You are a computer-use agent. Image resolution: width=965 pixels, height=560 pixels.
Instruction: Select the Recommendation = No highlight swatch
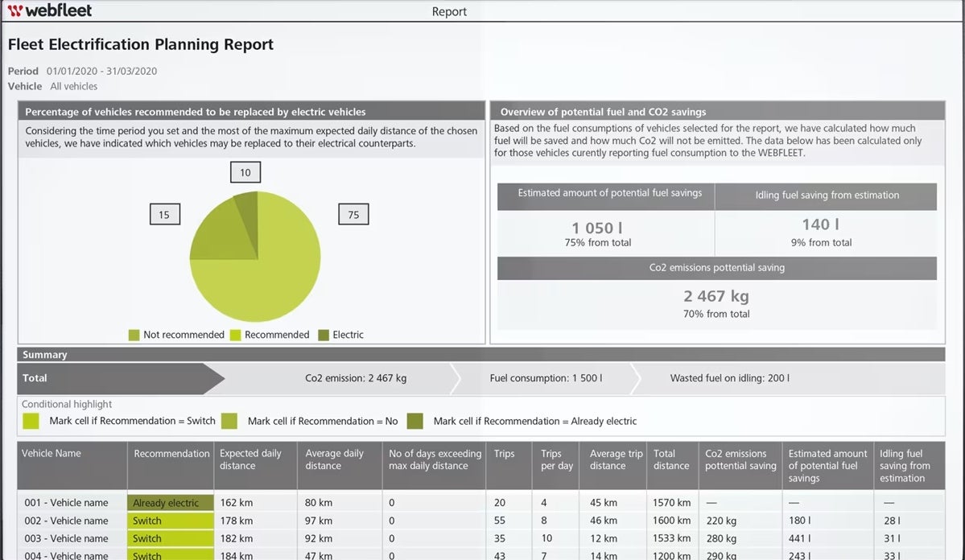pyautogui.click(x=229, y=421)
